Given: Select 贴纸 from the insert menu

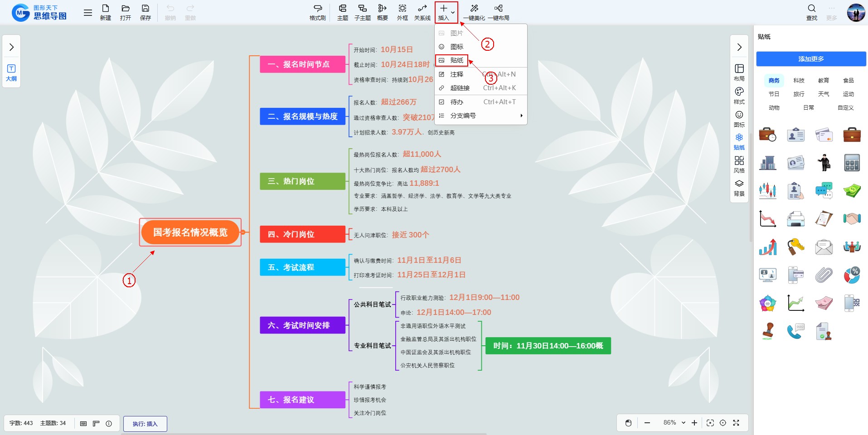Looking at the screenshot, I should (x=456, y=60).
